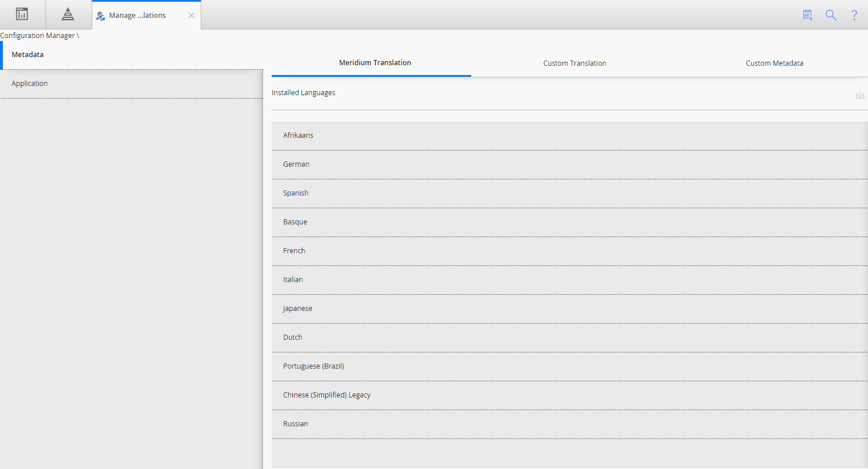Click Chinese (Simplified) Legacy row
Viewport: 868px width, 469px height.
[x=570, y=395]
